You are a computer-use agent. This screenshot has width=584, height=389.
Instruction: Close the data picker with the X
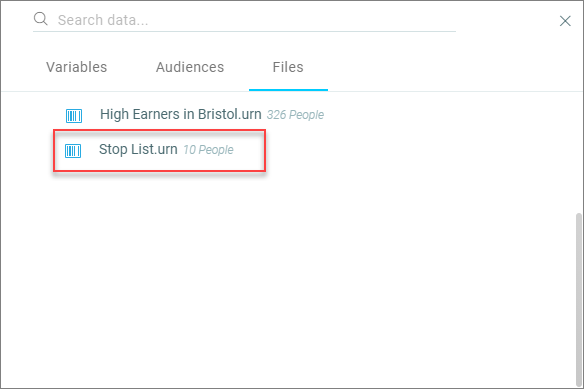565,21
